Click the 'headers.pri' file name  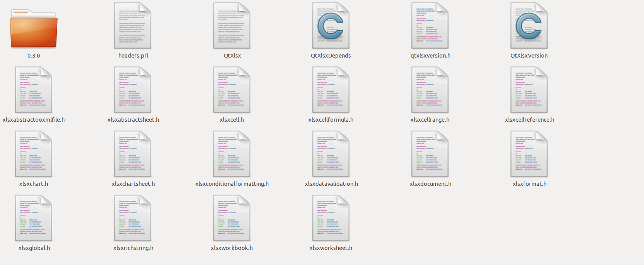click(133, 56)
